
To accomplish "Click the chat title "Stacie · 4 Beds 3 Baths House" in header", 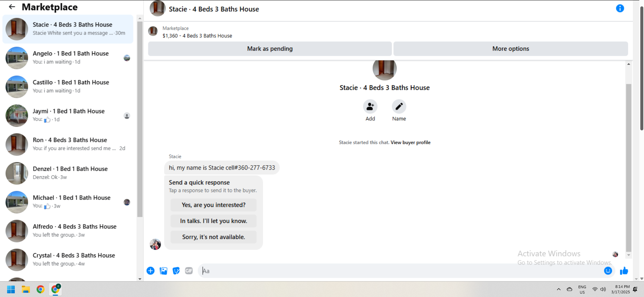I will (214, 9).
